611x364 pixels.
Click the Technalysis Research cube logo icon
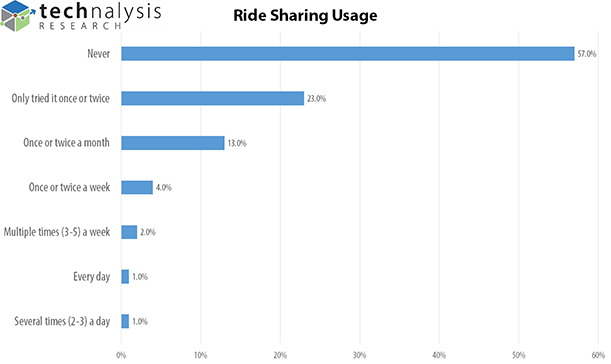(x=17, y=16)
